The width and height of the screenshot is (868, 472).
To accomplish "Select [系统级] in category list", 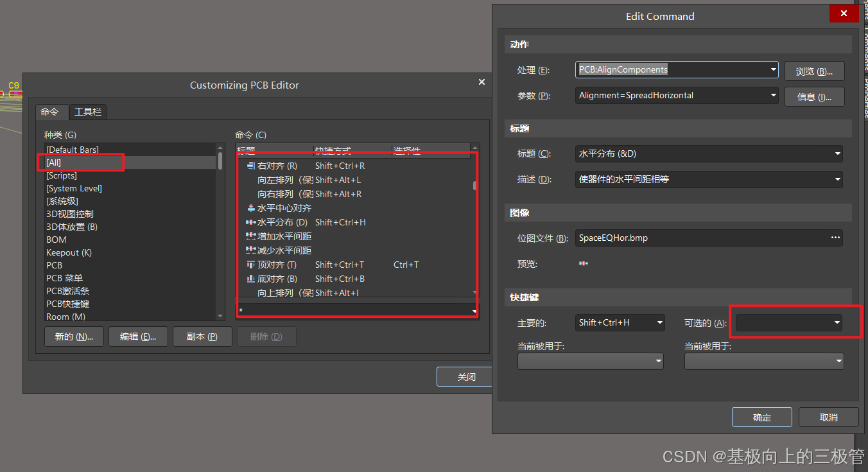I will point(130,201).
